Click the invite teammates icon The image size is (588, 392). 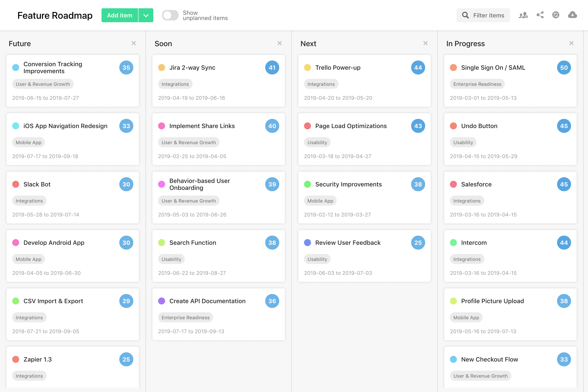tap(523, 15)
